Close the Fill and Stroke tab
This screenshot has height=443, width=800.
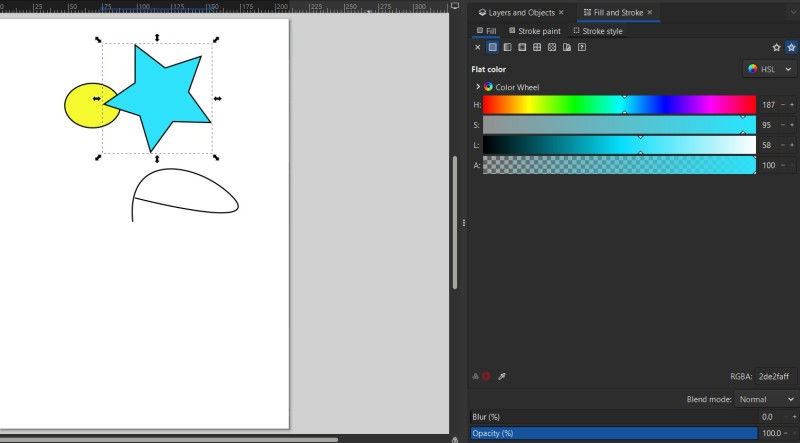649,12
